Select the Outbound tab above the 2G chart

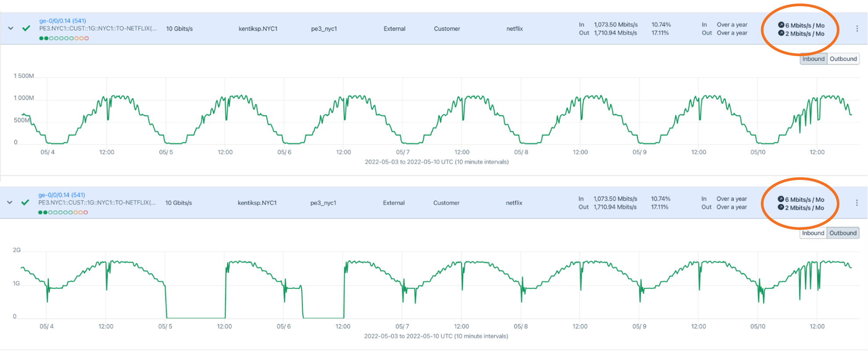point(843,233)
